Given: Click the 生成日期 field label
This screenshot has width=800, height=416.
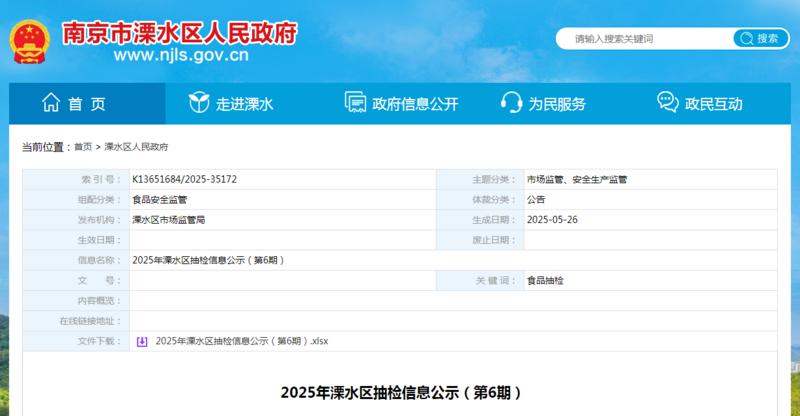Looking at the screenshot, I should click(x=494, y=219).
